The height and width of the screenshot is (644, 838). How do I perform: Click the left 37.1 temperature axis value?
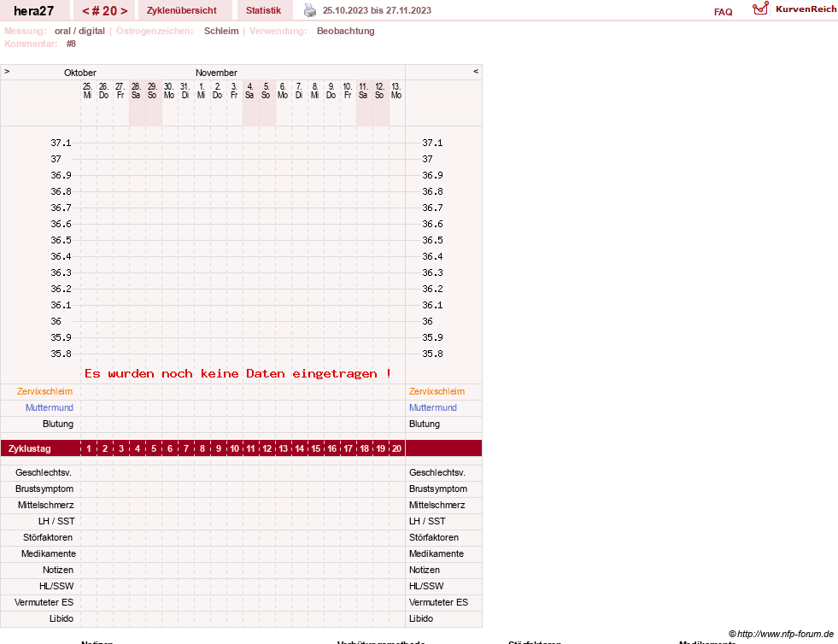click(61, 143)
